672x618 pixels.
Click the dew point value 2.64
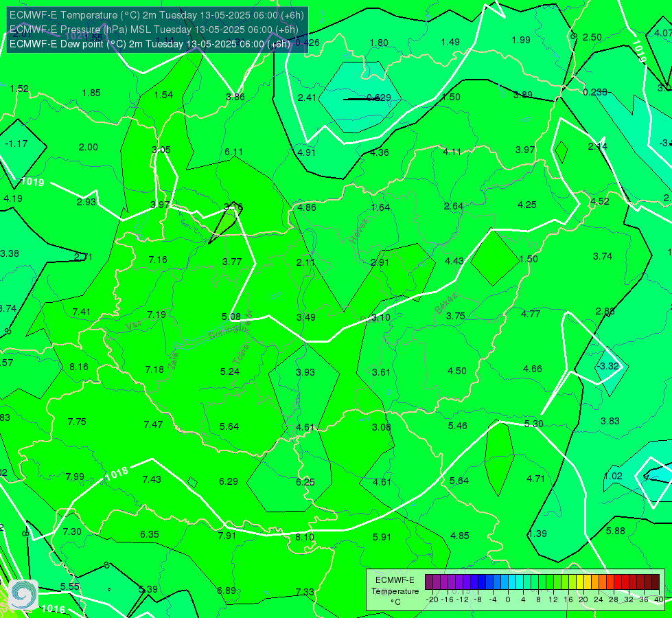click(454, 206)
